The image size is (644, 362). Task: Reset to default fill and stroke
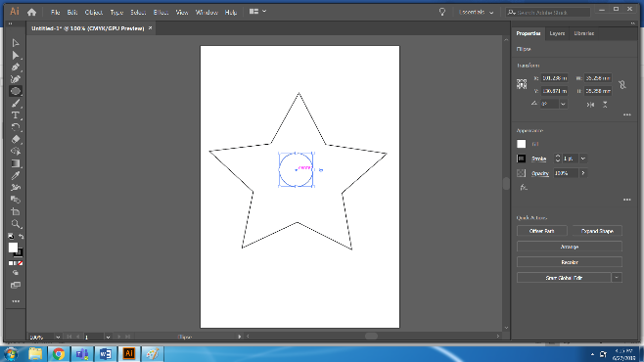pos(11,237)
